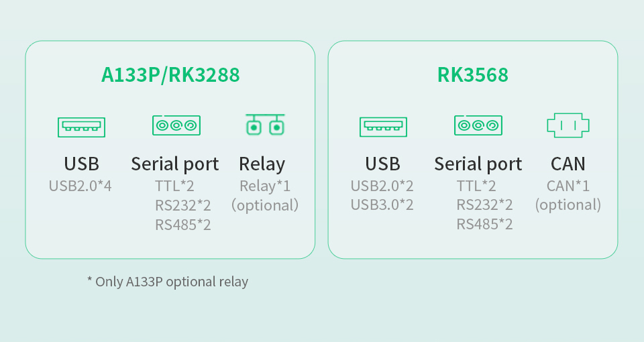The height and width of the screenshot is (342, 644).
Task: Click RS485*2 in the A133P/RK3288 card
Action: click(183, 225)
